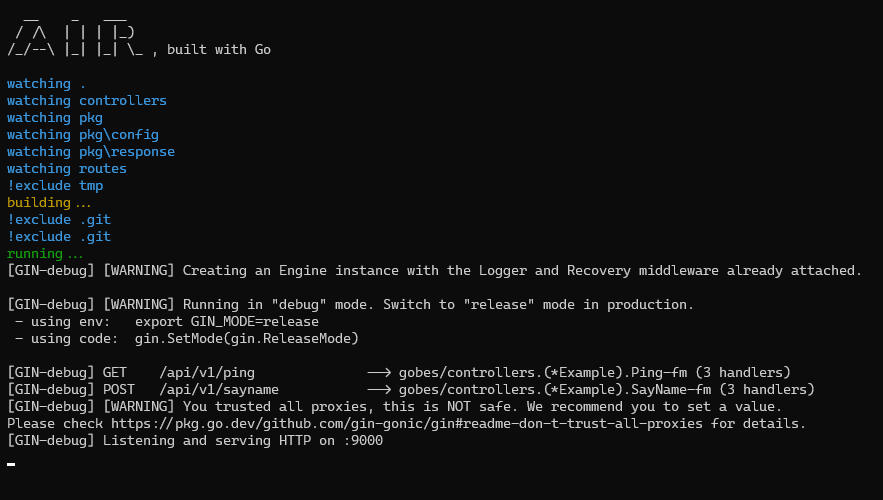
Task: Click the green 'running...' status line
Action: pyautogui.click(x=45, y=254)
